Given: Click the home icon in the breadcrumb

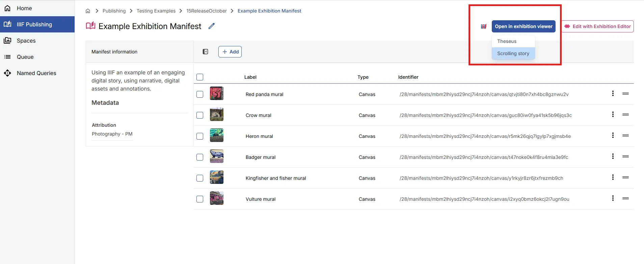Looking at the screenshot, I should coord(88,11).
